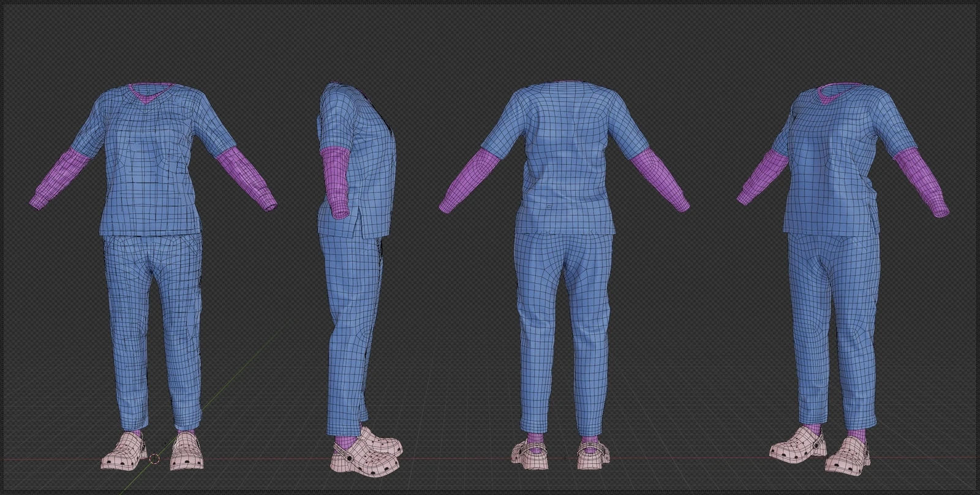Select the purple sleeve on side-view model
The height and width of the screenshot is (495, 980).
click(x=335, y=181)
